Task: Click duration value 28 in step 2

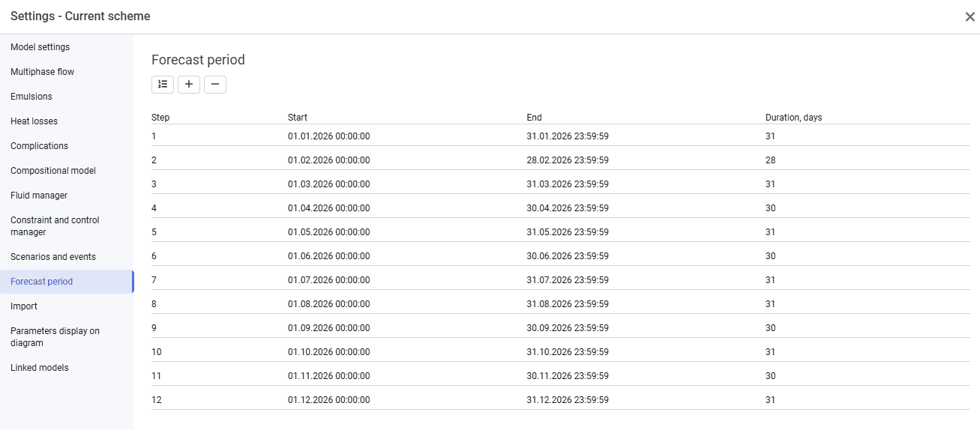Action: [x=770, y=160]
